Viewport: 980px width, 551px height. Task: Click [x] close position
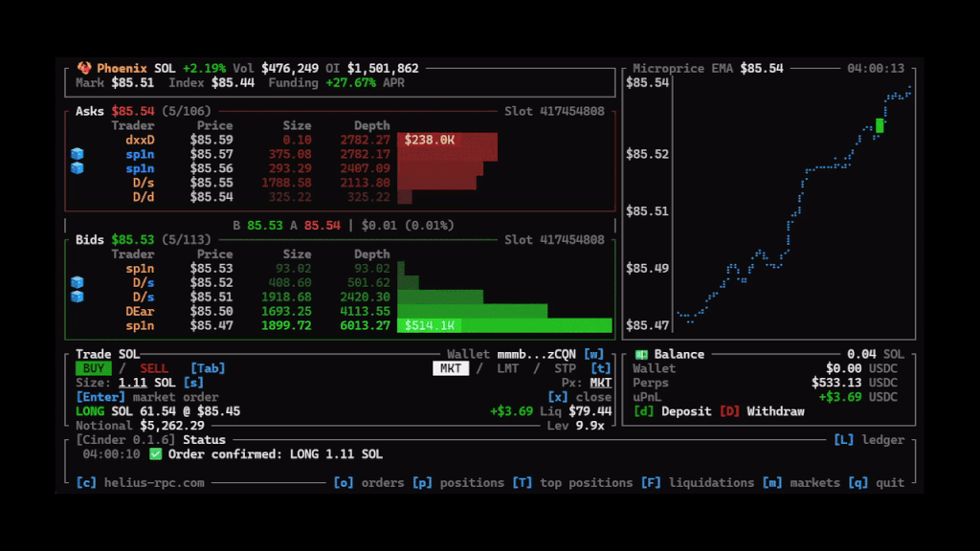pyautogui.click(x=579, y=397)
